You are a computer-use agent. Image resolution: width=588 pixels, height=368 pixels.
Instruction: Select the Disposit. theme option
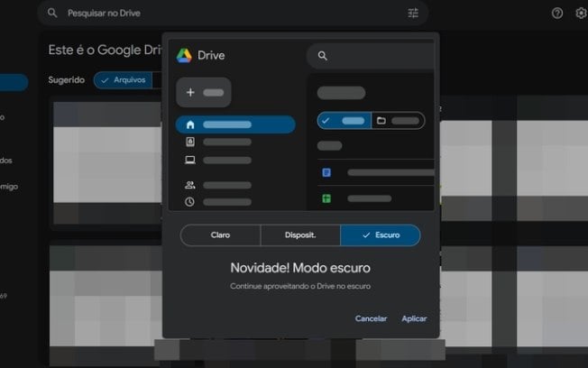tap(300, 235)
